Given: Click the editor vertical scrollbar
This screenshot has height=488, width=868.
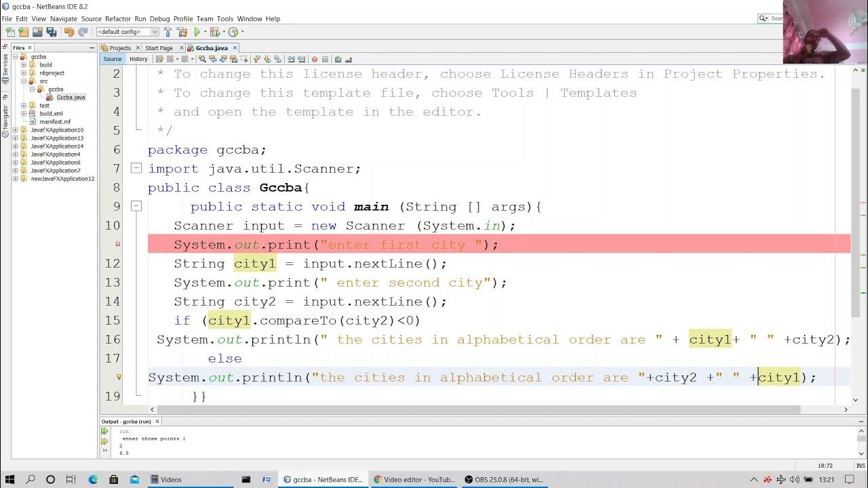Looking at the screenshot, I should point(856,203).
